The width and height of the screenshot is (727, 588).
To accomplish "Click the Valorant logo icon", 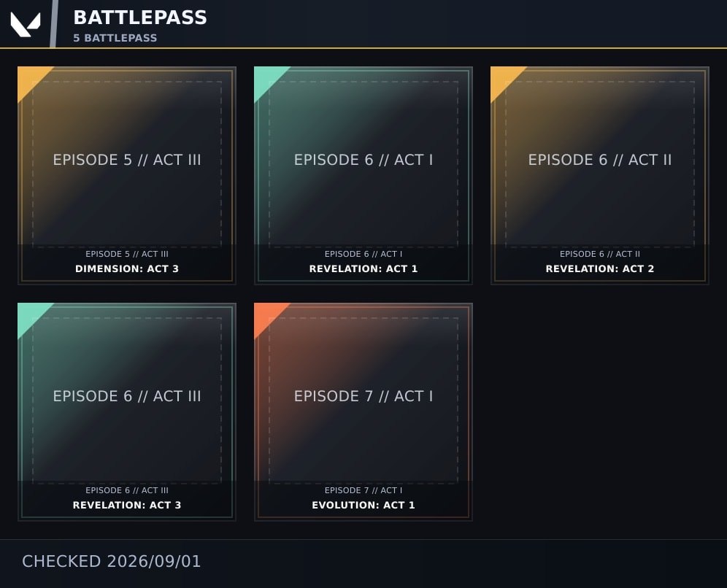I will 26,24.
